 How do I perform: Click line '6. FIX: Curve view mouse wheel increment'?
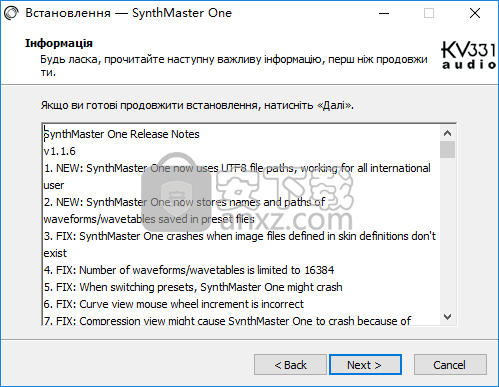[x=174, y=304]
